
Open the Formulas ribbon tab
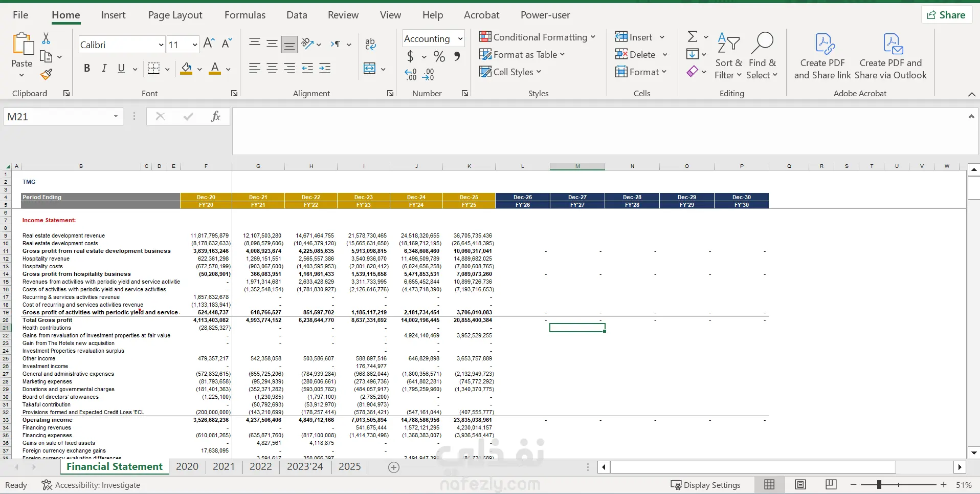pyautogui.click(x=244, y=15)
